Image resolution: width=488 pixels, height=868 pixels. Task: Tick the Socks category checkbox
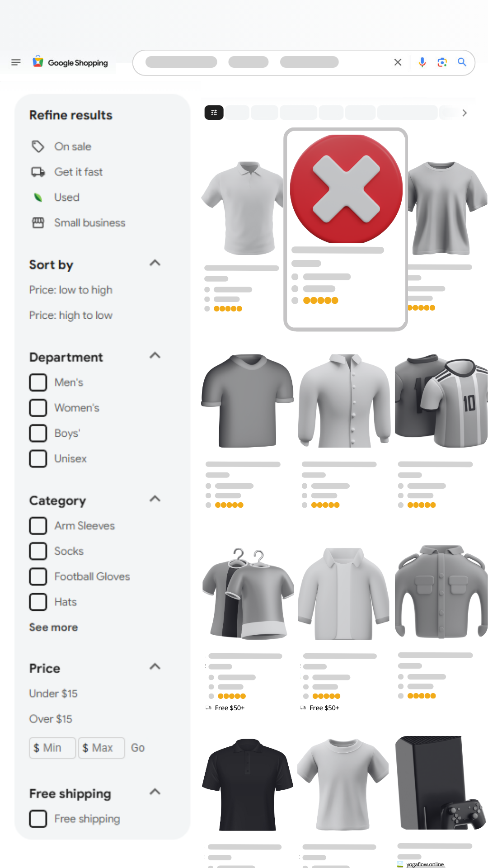[38, 551]
